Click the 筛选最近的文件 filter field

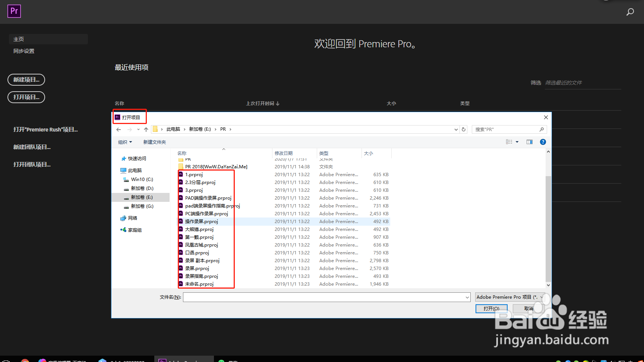[583, 83]
